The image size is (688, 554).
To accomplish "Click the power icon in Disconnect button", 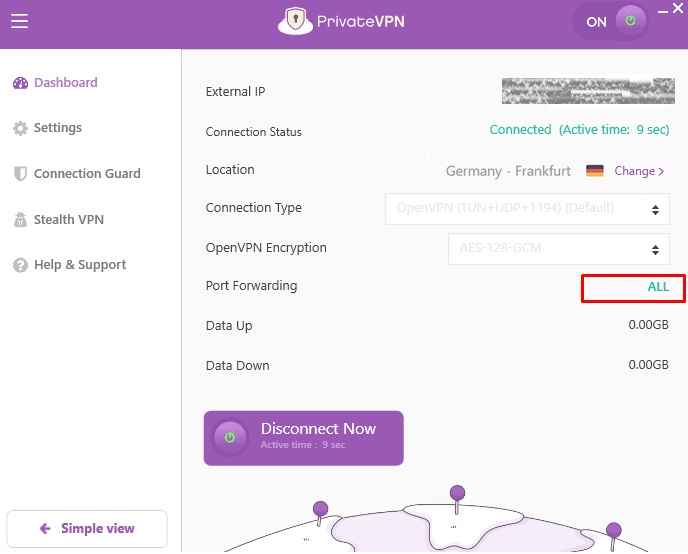I will pos(229,437).
